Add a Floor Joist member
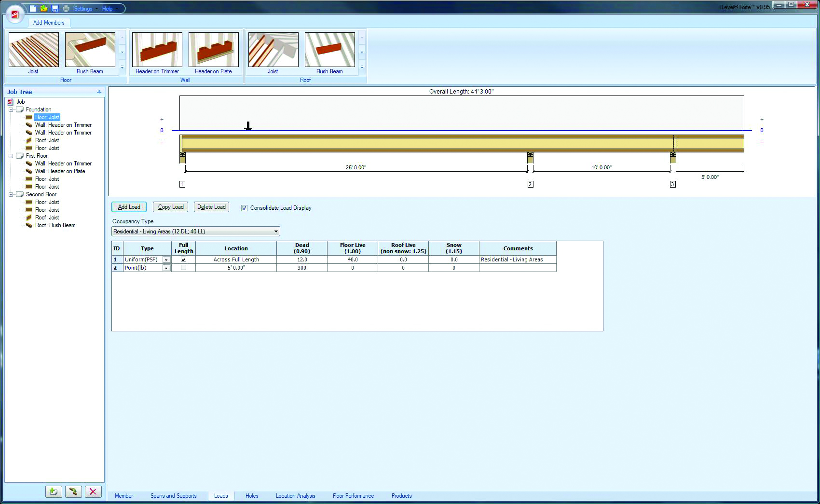This screenshot has width=820, height=504. [x=33, y=54]
